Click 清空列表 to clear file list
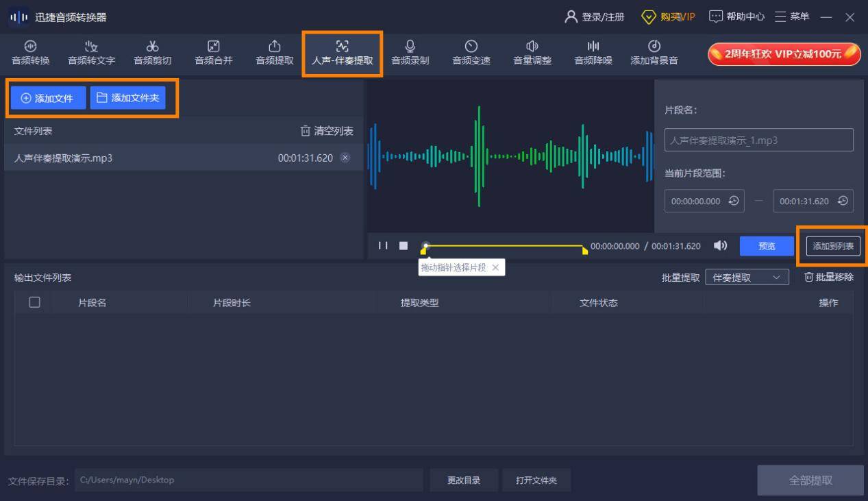 (327, 131)
